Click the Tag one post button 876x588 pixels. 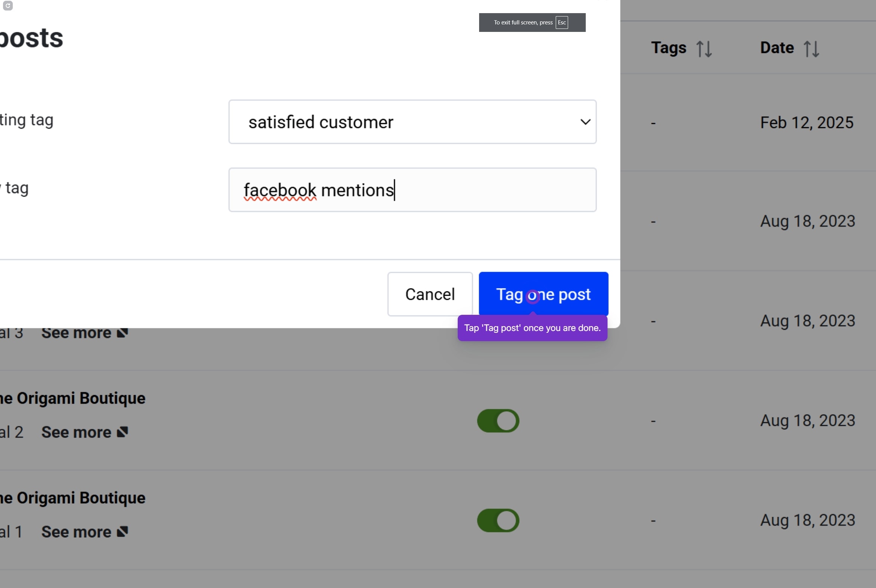coord(543,294)
